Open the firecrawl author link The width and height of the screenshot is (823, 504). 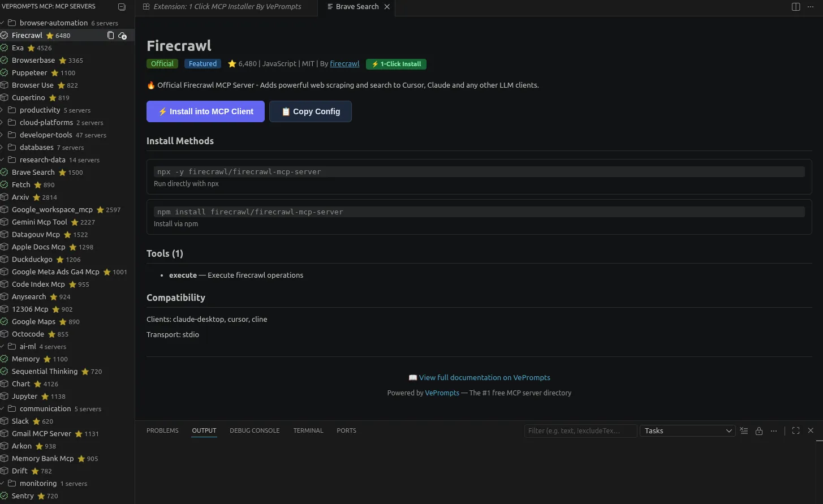[x=344, y=64]
